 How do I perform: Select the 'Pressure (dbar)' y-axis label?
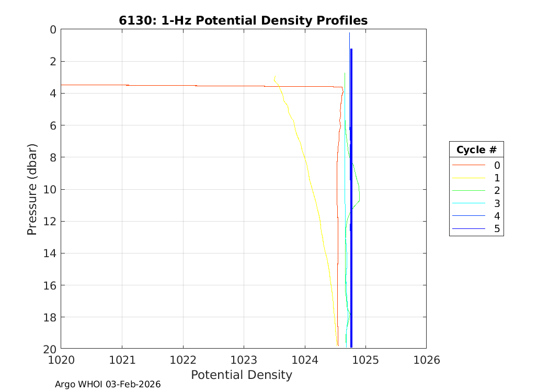32,189
